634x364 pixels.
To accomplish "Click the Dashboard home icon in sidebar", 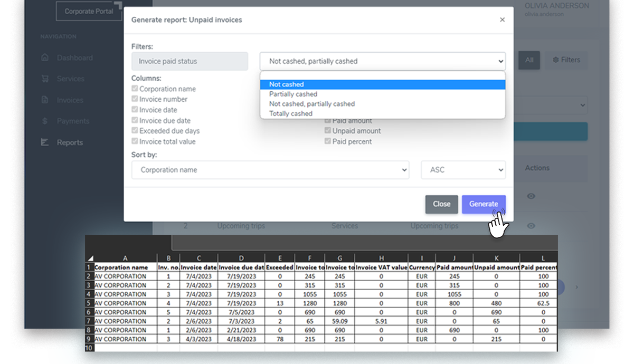I will point(45,58).
